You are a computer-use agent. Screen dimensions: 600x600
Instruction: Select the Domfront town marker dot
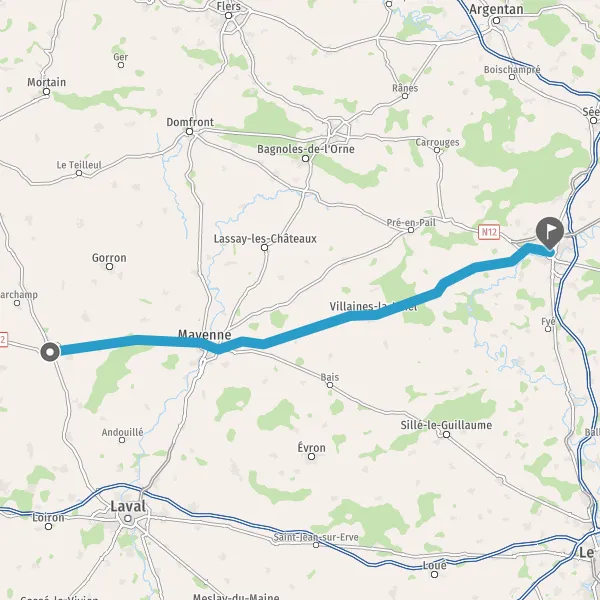189,132
